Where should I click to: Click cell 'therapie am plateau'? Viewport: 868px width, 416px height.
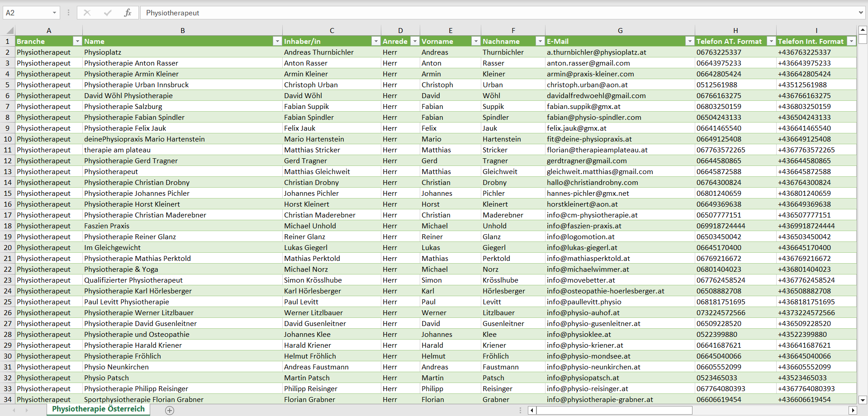click(183, 150)
